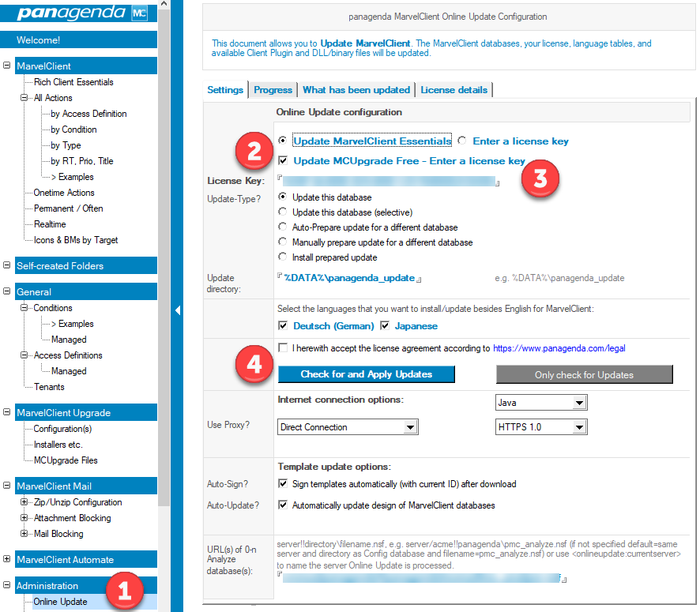Viewport: 700px width, 612px height.
Task: Open the Realtime actions view
Action: point(50,224)
